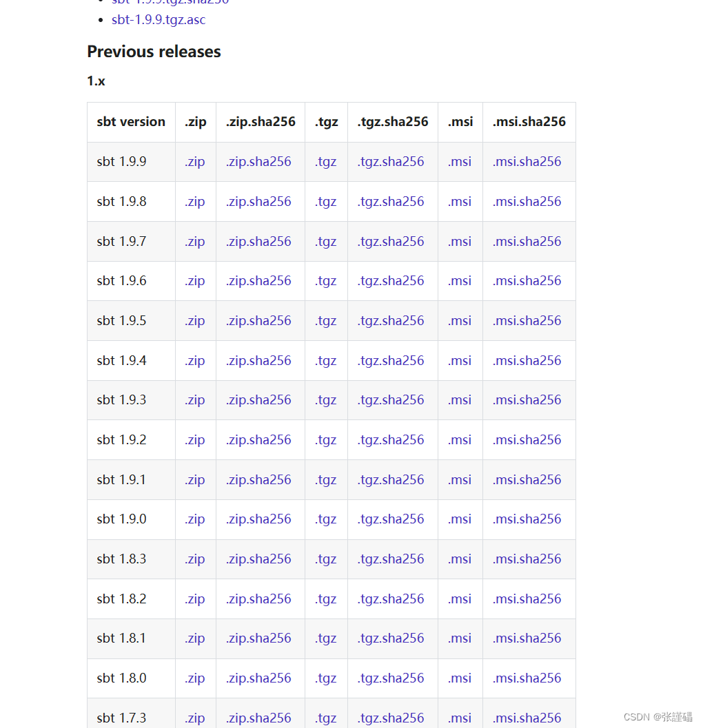The height and width of the screenshot is (728, 703).
Task: Open .zip.sha256 for sbt 1.8.1
Action: coord(259,638)
